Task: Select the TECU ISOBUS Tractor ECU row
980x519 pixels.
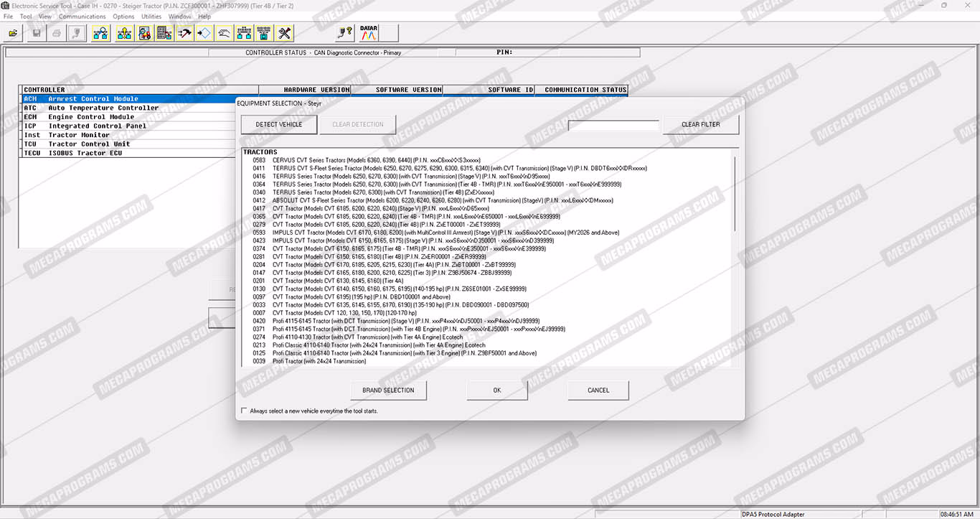Action: pyautogui.click(x=129, y=153)
